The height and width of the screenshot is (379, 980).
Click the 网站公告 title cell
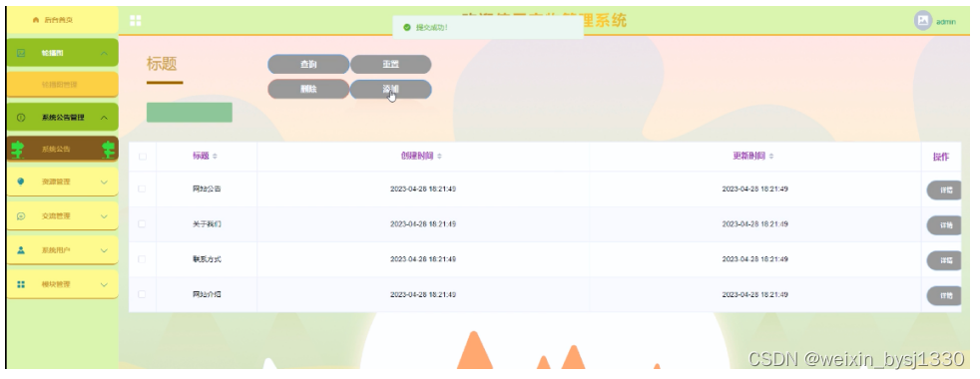point(207,189)
